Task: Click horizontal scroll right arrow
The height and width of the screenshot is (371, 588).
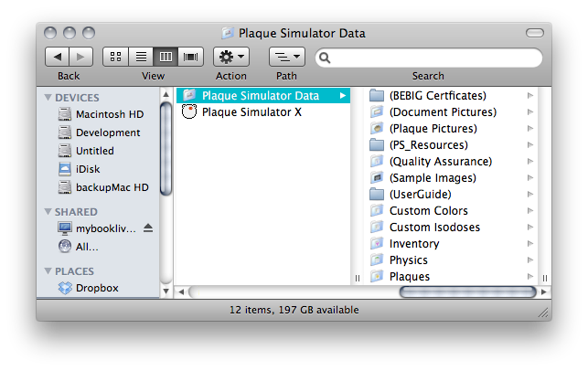Action: point(544,291)
